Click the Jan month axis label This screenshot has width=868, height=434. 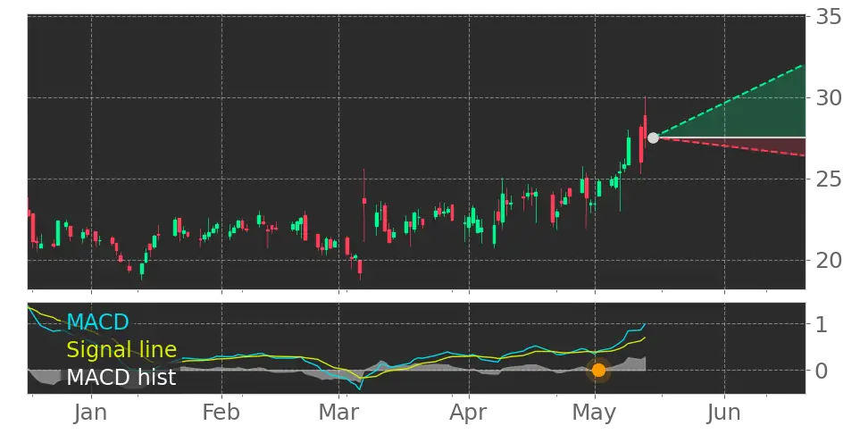91,413
